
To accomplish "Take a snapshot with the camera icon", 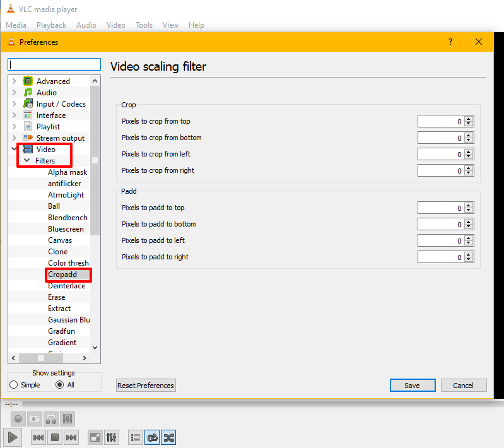I will (x=35, y=419).
